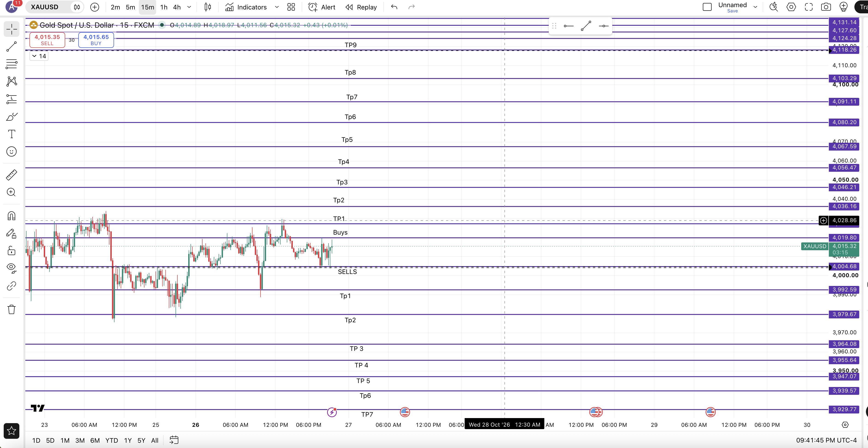Start bar Replay mode
Viewport: 868px width, 448px height.
coord(361,7)
